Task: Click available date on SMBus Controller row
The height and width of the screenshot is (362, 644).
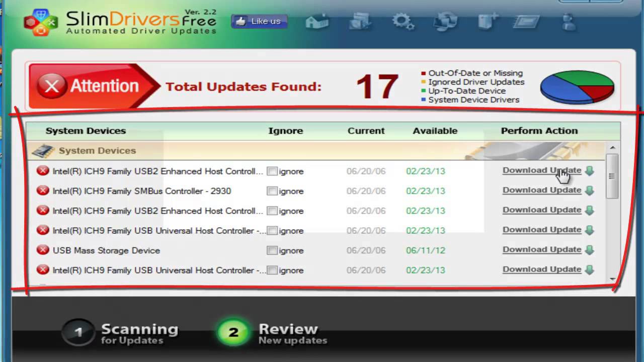Action: [x=426, y=191]
